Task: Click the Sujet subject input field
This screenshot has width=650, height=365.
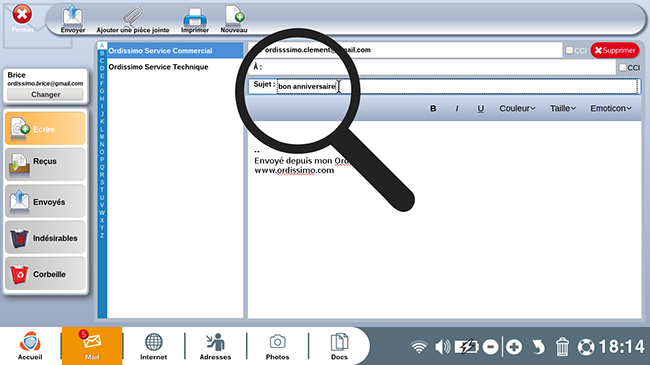Action: pos(458,86)
